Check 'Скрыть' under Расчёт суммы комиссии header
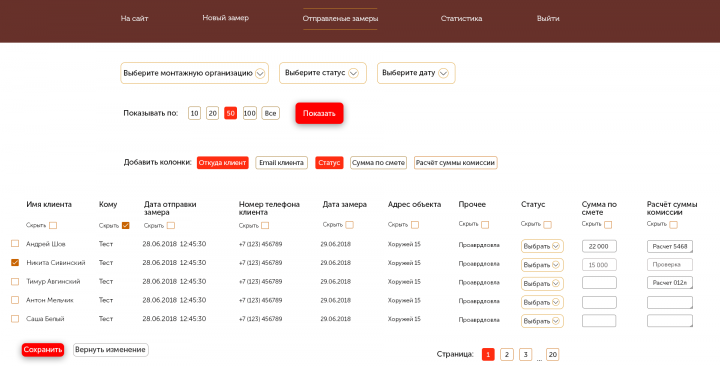 tap(673, 225)
